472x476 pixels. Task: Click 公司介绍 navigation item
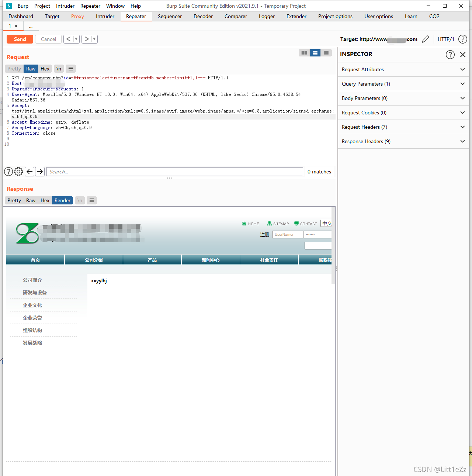94,260
